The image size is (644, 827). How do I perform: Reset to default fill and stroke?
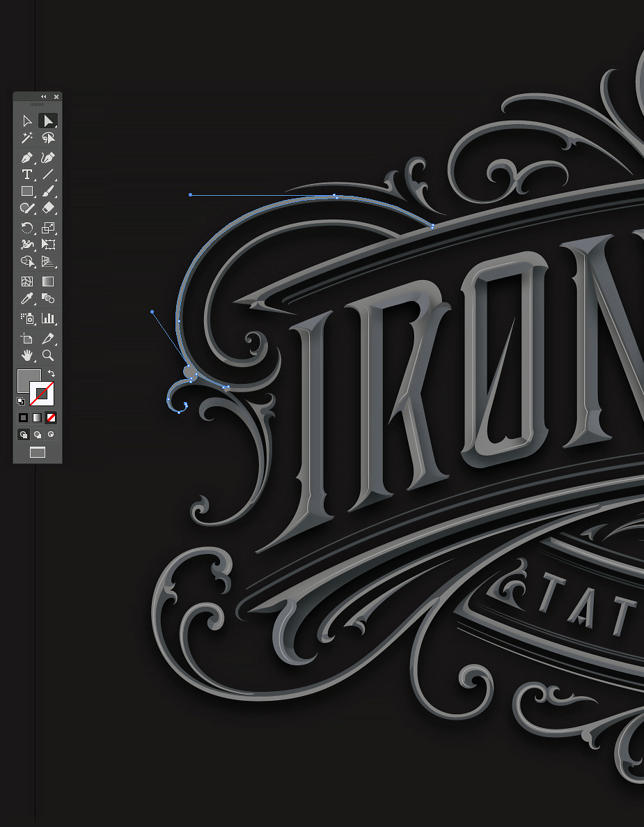pos(21,401)
